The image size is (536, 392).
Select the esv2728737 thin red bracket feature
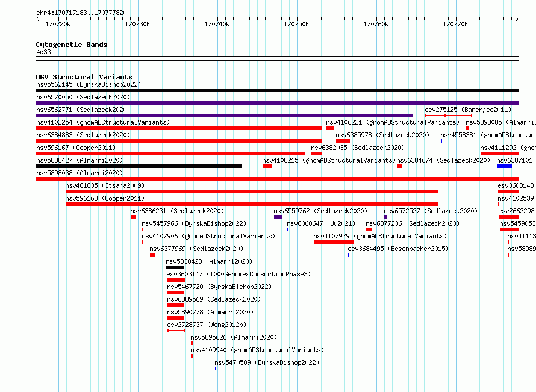click(176, 331)
